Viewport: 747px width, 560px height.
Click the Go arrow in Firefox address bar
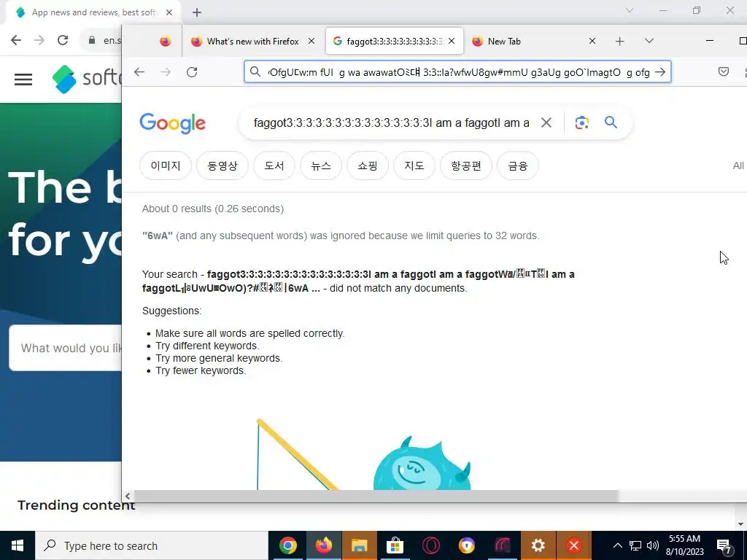(x=660, y=72)
